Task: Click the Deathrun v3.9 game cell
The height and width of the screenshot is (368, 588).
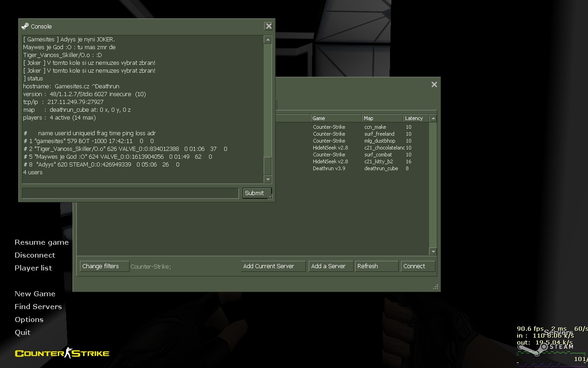Action: [x=329, y=168]
